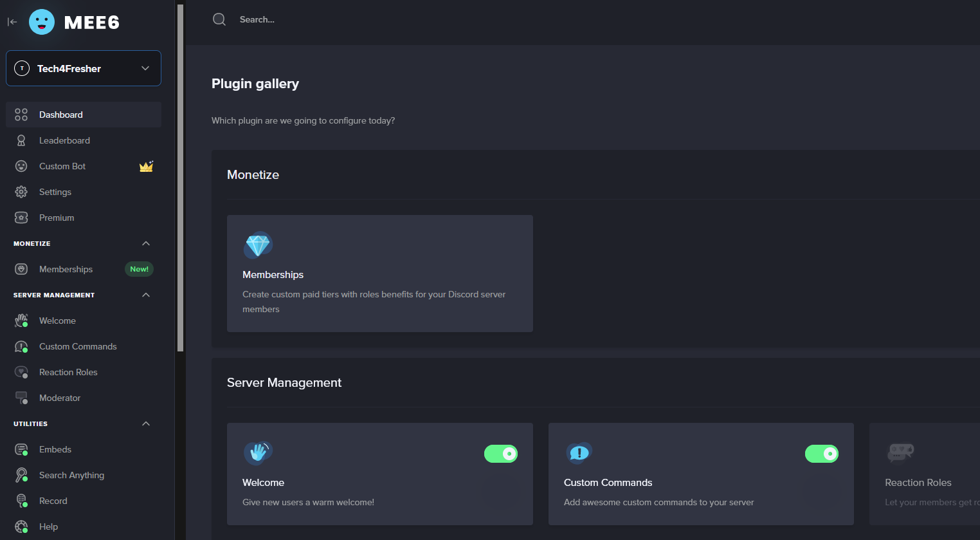Open Reaction Roles in the sidebar
Viewport: 980px width, 540px height.
pyautogui.click(x=84, y=372)
